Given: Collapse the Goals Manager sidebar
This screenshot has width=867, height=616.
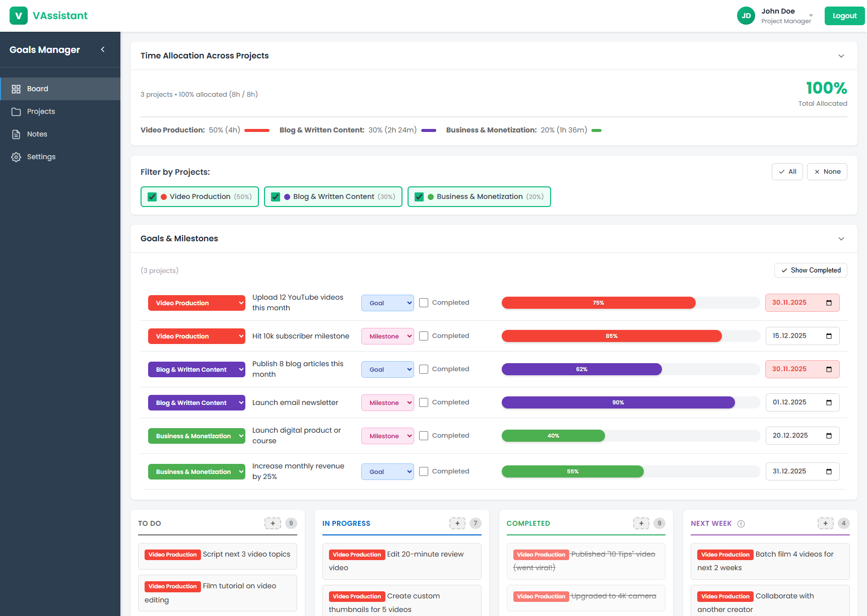Looking at the screenshot, I should (x=103, y=49).
